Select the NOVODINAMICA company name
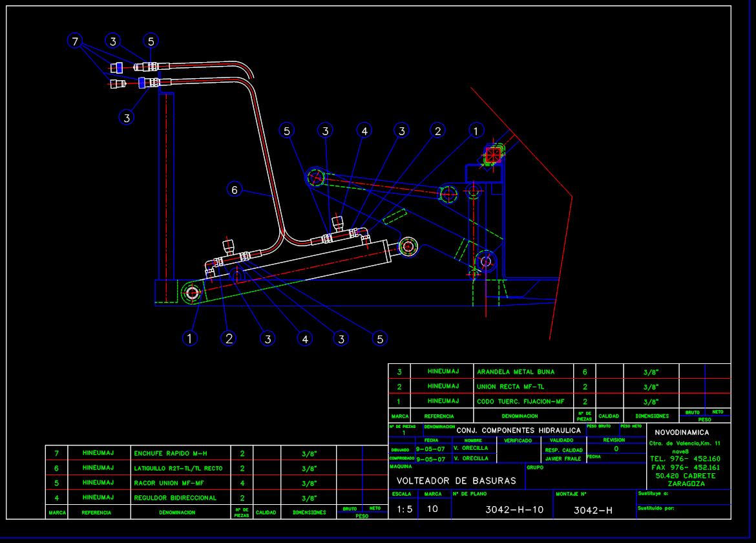This screenshot has width=756, height=543. (682, 432)
